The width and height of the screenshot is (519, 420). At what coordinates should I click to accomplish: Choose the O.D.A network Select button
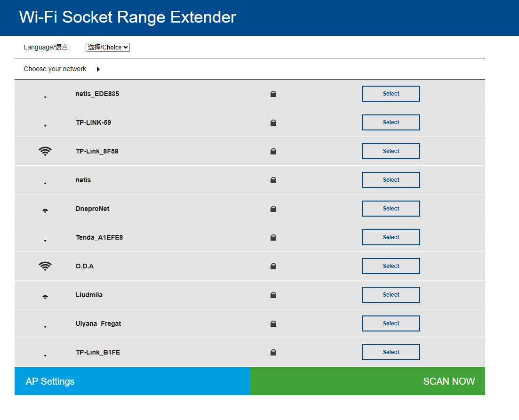pyautogui.click(x=391, y=266)
